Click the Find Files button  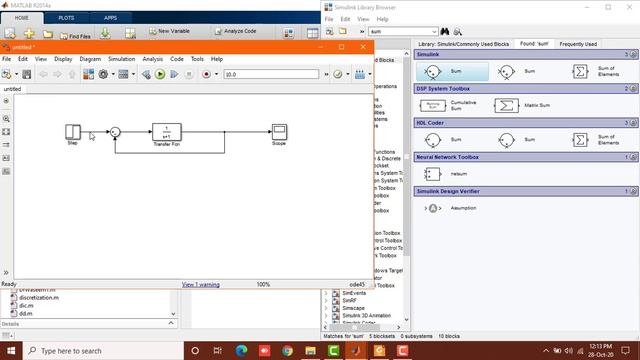point(75,36)
